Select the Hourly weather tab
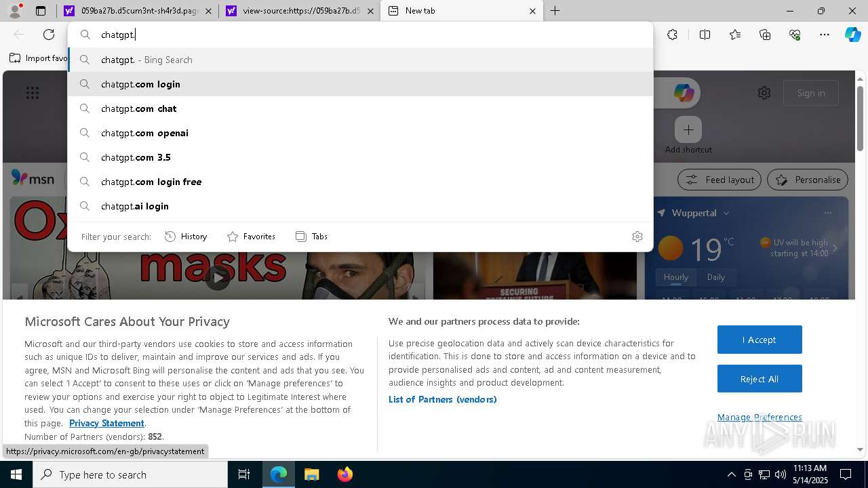Image resolution: width=868 pixels, height=488 pixels. [676, 277]
